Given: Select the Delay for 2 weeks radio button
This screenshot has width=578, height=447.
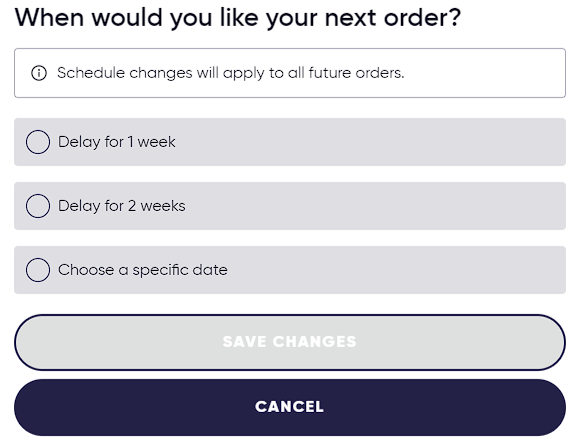Looking at the screenshot, I should coord(38,206).
